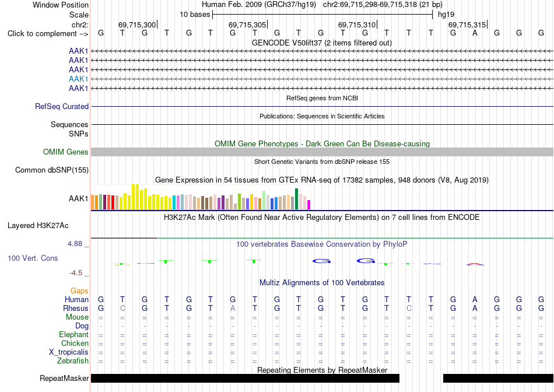The image size is (554, 392).
Task: Click the 'SNPs' track label
Action: 79,134
